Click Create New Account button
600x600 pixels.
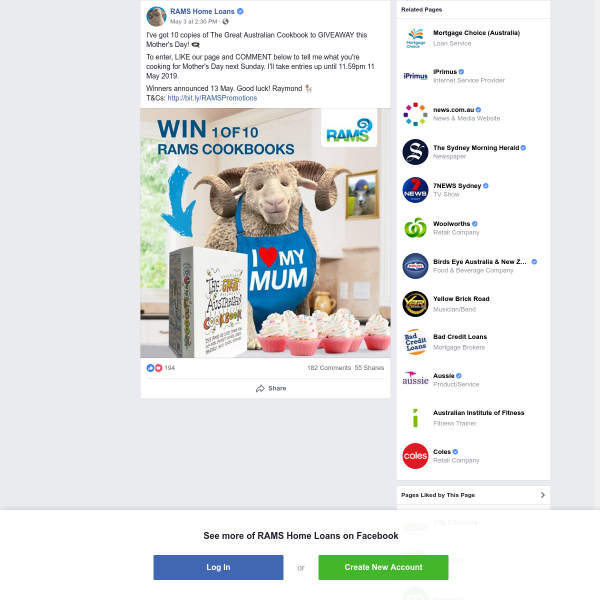click(x=383, y=567)
